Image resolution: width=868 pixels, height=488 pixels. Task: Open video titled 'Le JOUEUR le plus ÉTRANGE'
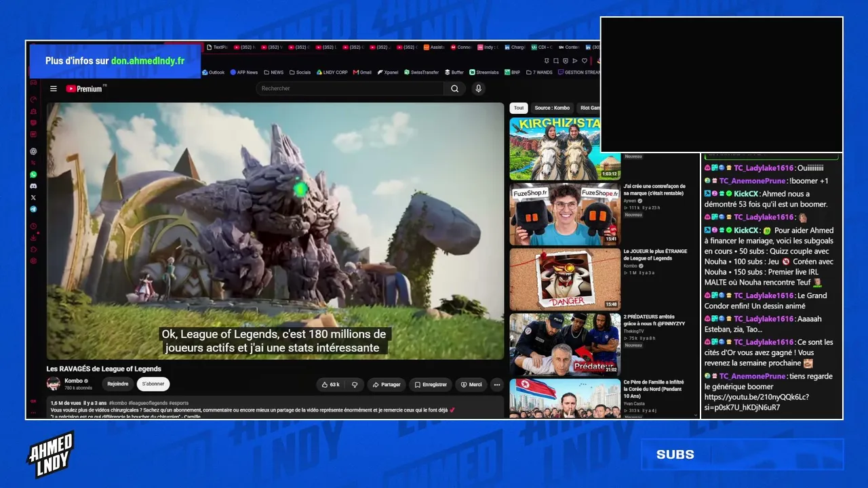click(655, 254)
